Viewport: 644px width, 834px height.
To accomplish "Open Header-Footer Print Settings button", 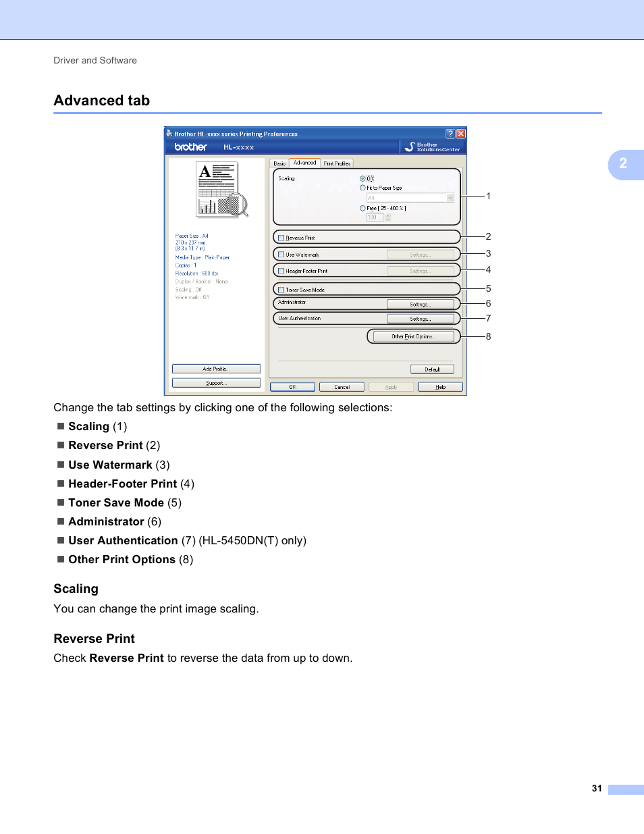I will click(421, 271).
